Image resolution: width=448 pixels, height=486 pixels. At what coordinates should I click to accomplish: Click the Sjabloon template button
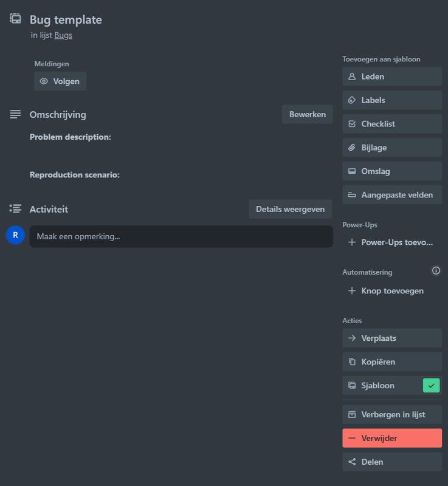[x=378, y=385]
